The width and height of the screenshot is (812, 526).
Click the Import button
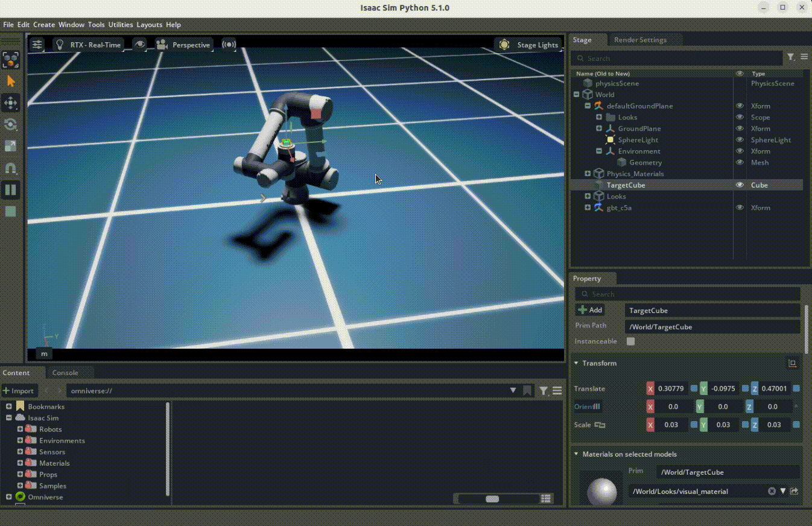click(x=19, y=391)
